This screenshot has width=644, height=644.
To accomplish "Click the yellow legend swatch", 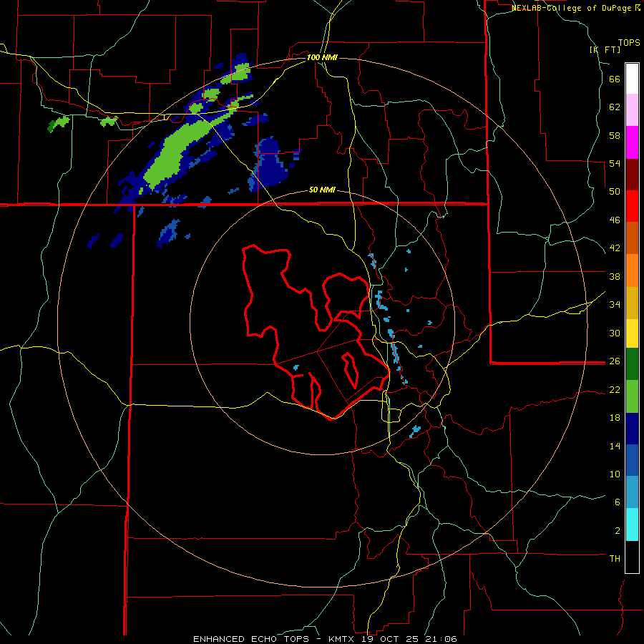I will (632, 333).
